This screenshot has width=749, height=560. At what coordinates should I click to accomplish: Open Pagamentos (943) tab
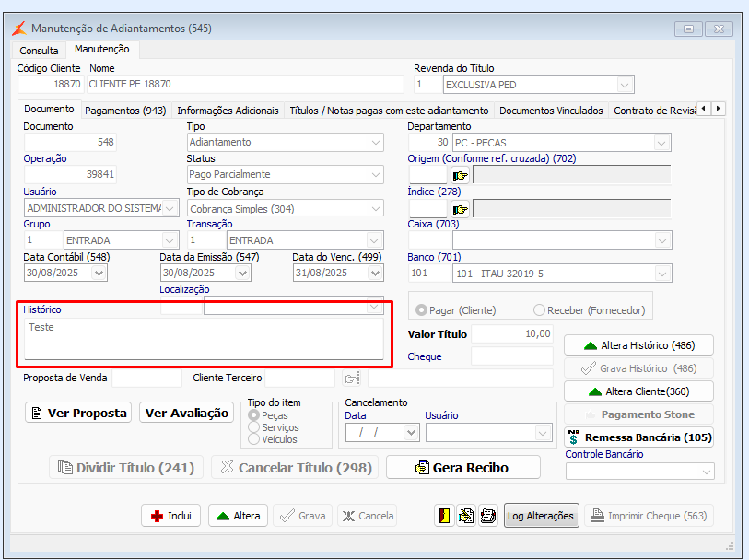(125, 111)
